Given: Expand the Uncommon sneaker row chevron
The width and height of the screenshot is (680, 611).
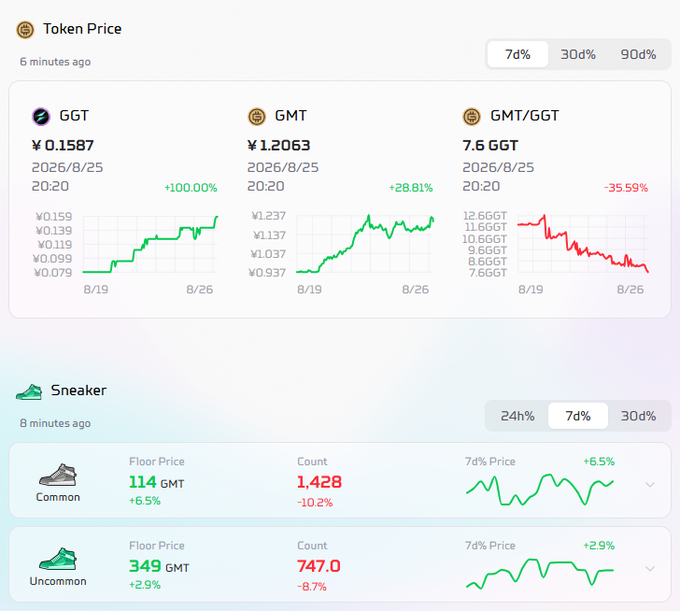Looking at the screenshot, I should click(650, 569).
